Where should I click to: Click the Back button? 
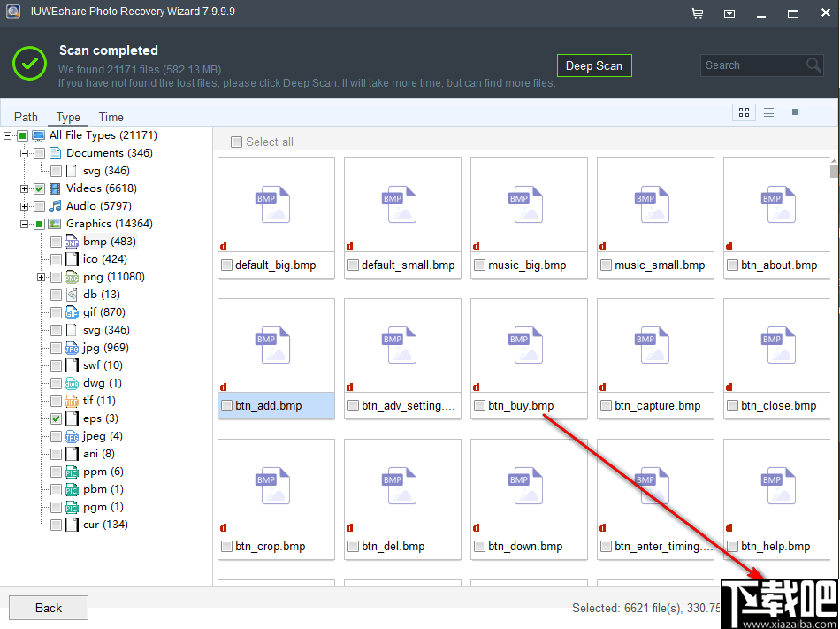[x=48, y=608]
